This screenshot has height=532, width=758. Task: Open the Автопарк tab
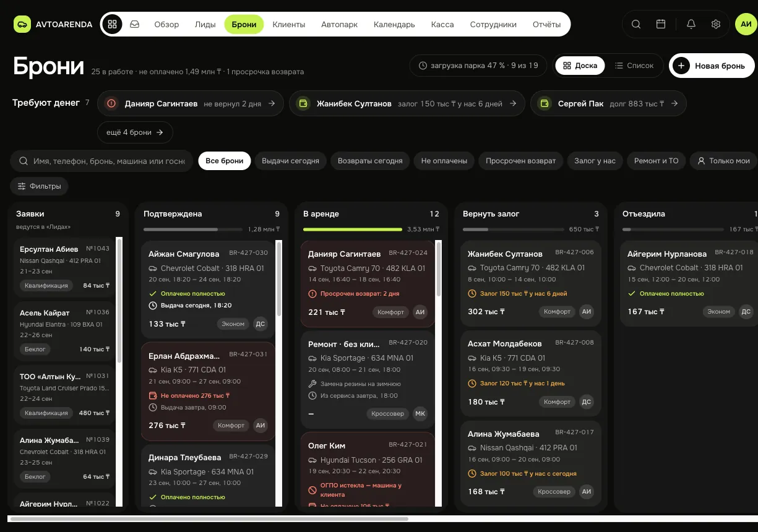pyautogui.click(x=339, y=24)
